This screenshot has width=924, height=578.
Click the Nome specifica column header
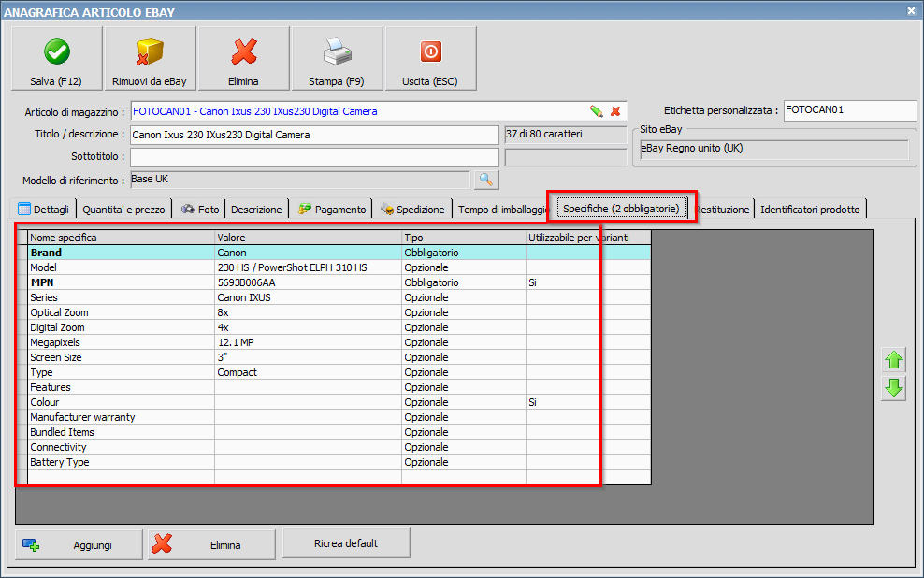pos(121,238)
